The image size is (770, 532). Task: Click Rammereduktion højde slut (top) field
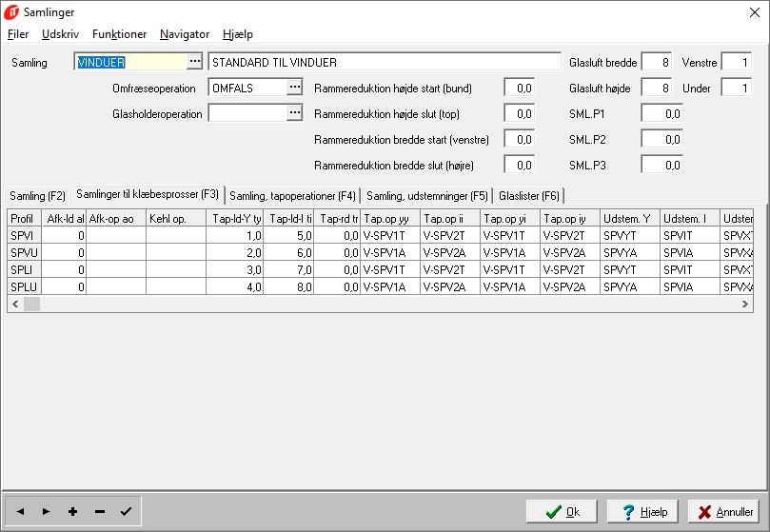(519, 113)
